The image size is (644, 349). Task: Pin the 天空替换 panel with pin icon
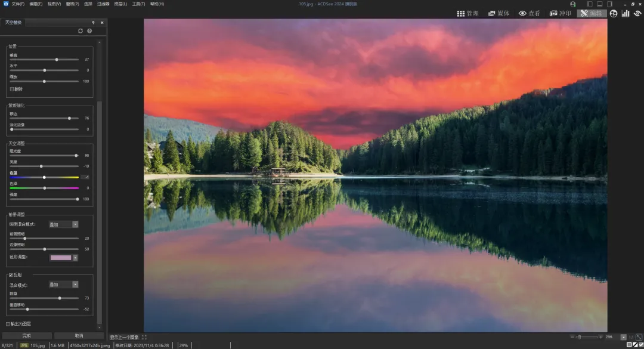click(93, 23)
